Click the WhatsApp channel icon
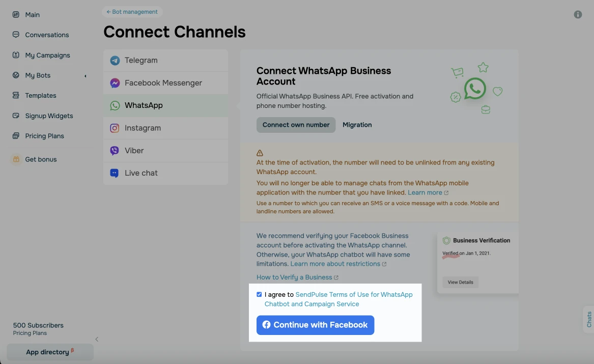 pos(114,105)
